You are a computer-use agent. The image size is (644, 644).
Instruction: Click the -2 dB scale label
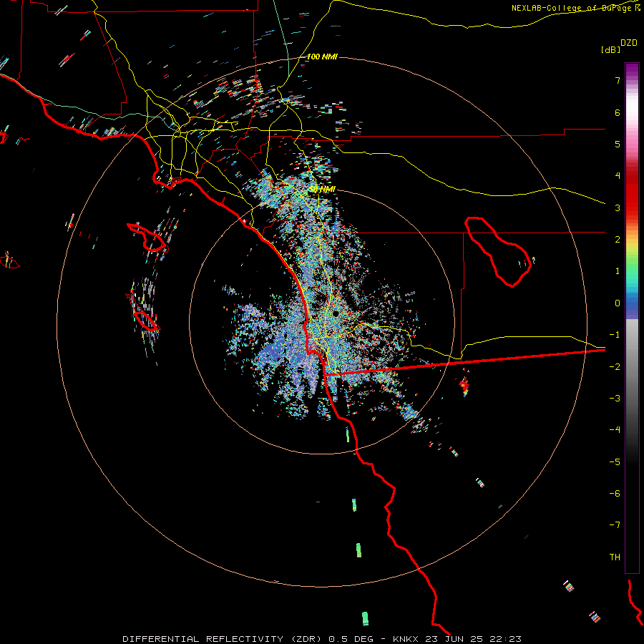coord(615,366)
